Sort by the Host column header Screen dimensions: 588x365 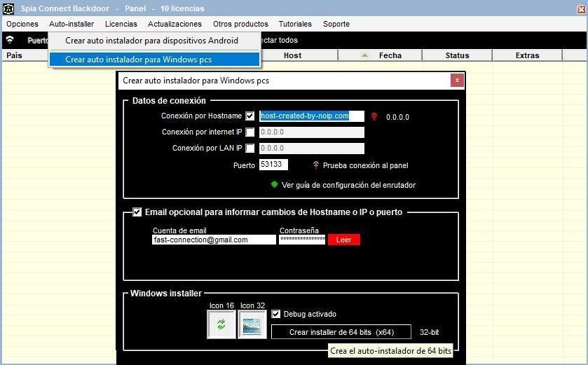pyautogui.click(x=292, y=55)
